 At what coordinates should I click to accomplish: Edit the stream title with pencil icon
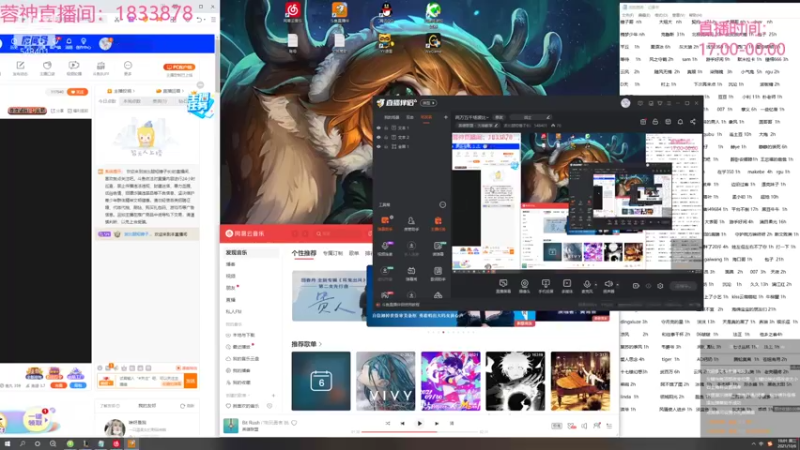[548, 117]
